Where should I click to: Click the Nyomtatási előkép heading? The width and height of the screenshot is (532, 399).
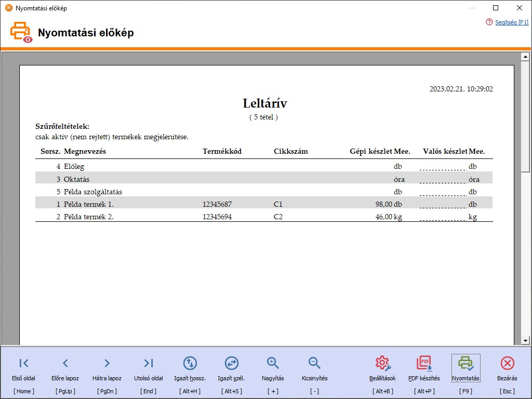pos(86,32)
